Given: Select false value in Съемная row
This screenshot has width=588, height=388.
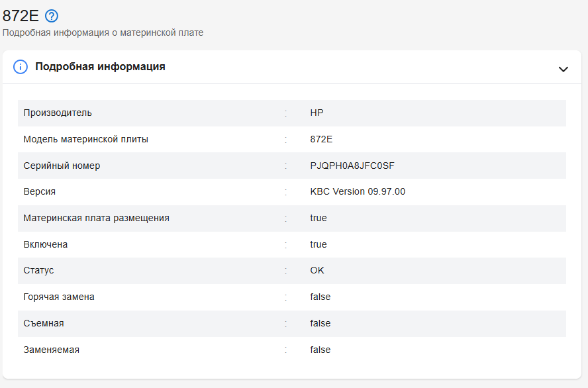Looking at the screenshot, I should coord(320,323).
